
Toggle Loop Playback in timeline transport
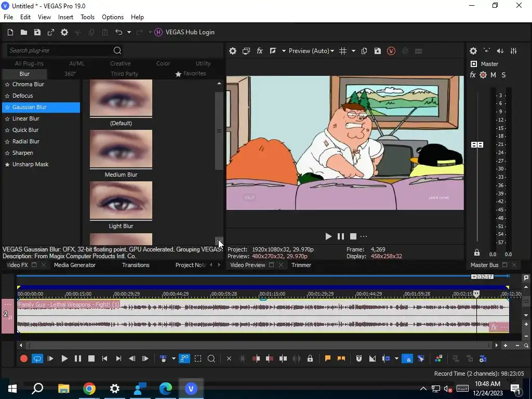[x=37, y=358]
